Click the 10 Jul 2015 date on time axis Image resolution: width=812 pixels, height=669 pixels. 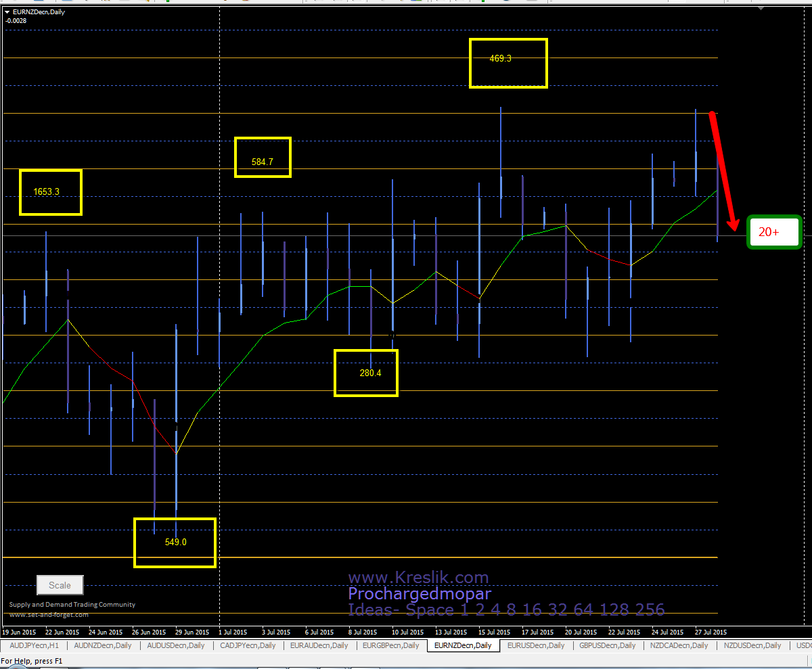(x=408, y=632)
